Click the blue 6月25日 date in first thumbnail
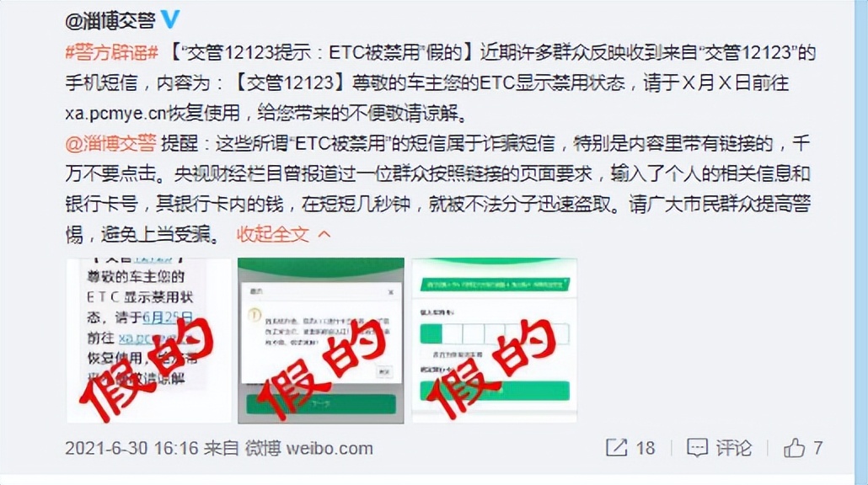Screen dimensions: 868x485 tap(168, 317)
